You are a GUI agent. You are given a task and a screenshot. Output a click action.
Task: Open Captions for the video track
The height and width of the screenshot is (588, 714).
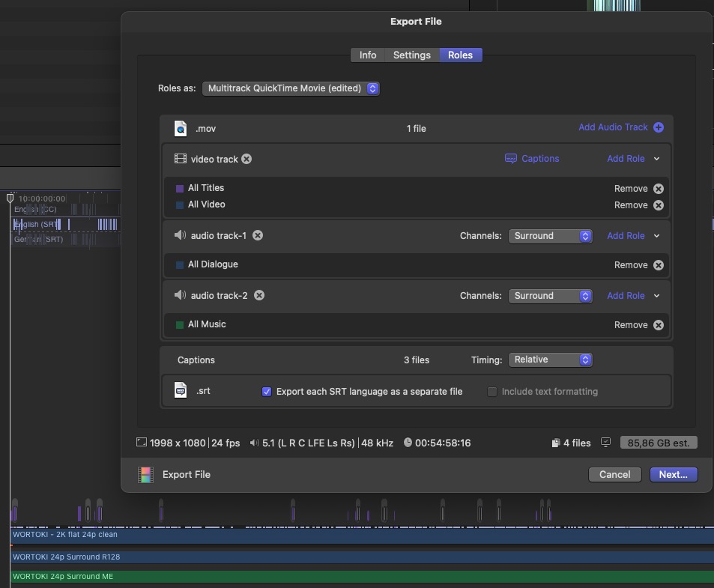click(532, 159)
